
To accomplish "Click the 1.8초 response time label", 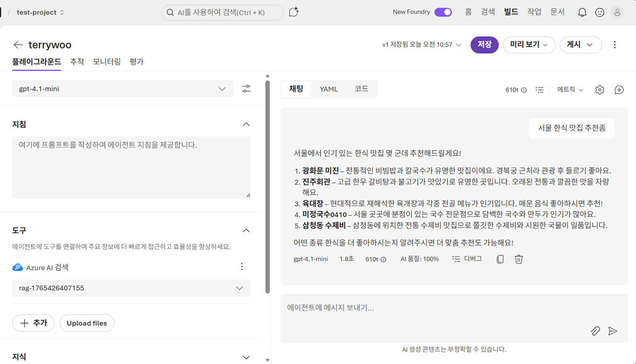I will pyautogui.click(x=347, y=259).
